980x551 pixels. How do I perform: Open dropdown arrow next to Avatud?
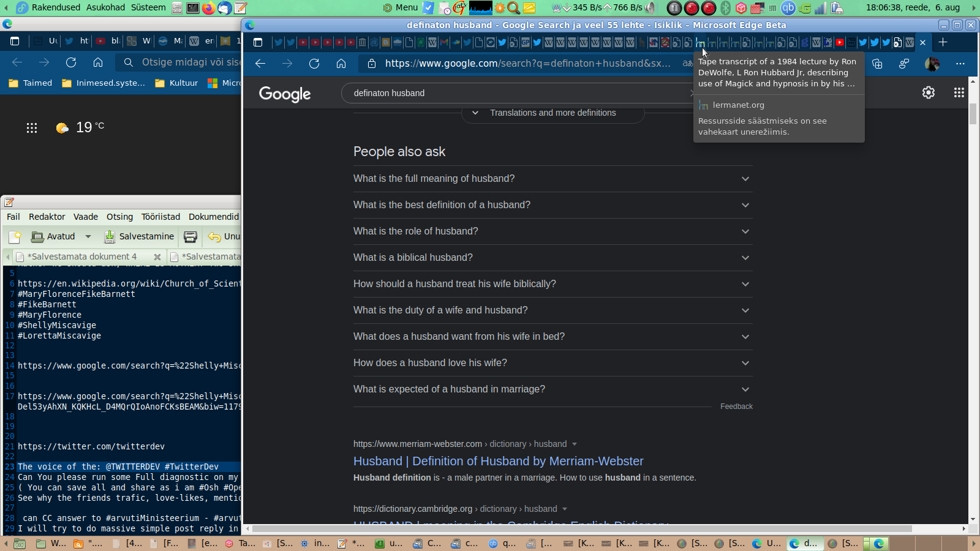(x=88, y=236)
